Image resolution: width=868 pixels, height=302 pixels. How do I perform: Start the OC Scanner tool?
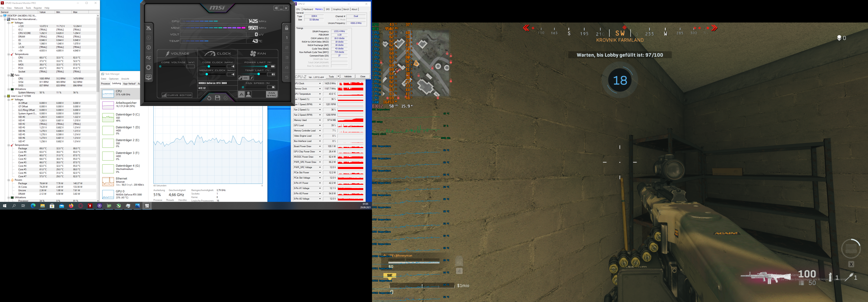pyautogui.click(x=149, y=58)
